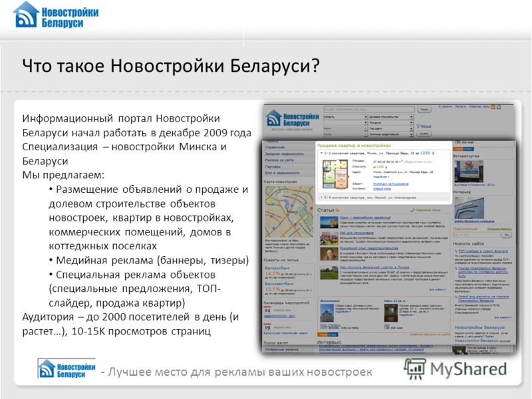Open the Twitter icon in the webpage header

click(499, 107)
